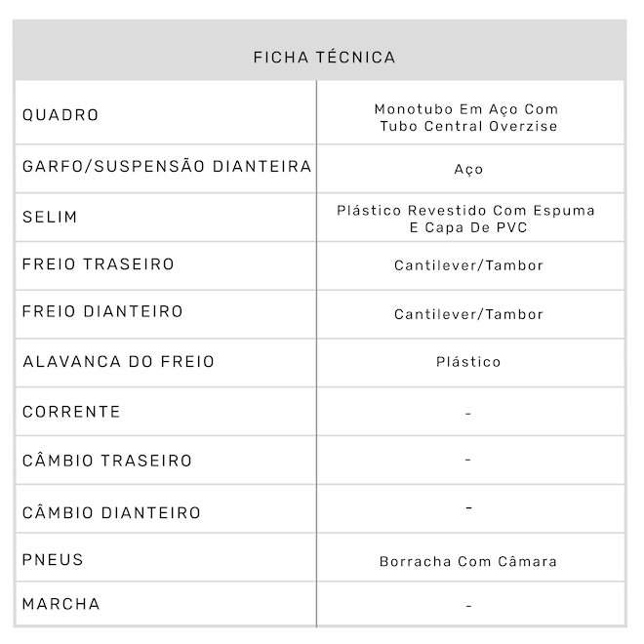Select the dash value in the MARCHA row
This screenshot has height=644, width=644.
point(468,606)
